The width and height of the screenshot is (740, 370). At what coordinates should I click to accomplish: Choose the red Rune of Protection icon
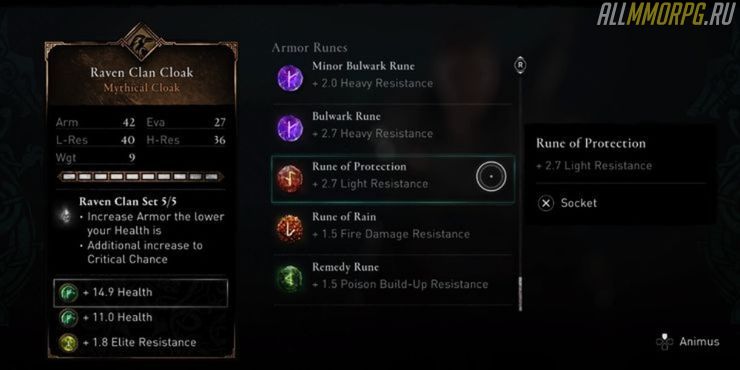tap(290, 179)
